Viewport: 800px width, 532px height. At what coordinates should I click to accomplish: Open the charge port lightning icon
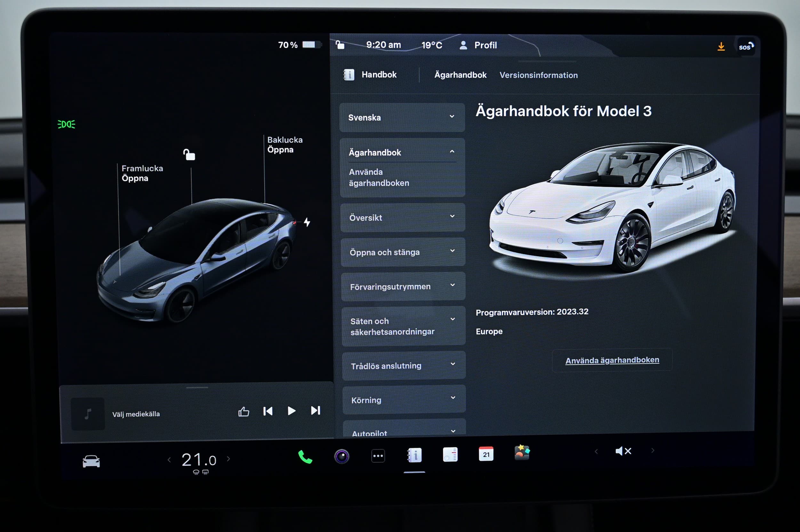click(307, 222)
